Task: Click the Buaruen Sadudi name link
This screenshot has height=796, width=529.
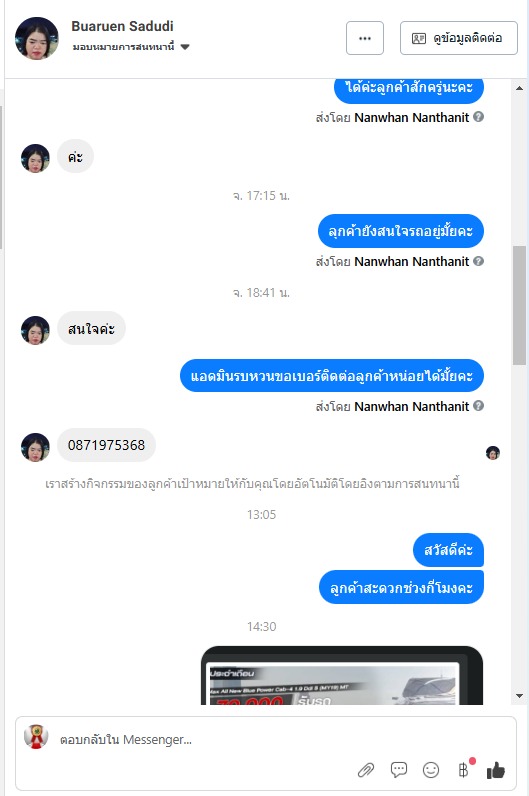Action: pos(122,26)
